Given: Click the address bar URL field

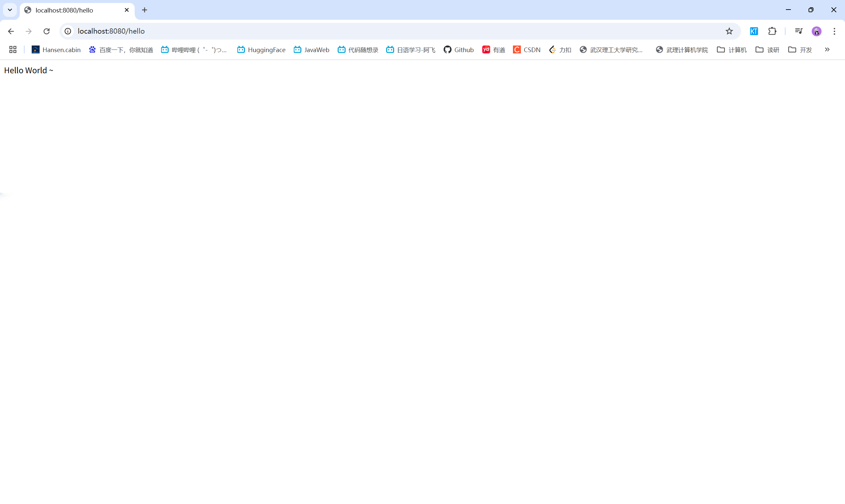Looking at the screenshot, I should point(374,31).
